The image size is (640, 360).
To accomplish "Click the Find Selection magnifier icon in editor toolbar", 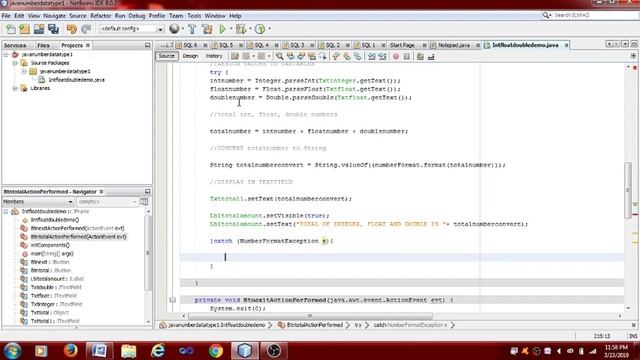I will coord(280,56).
